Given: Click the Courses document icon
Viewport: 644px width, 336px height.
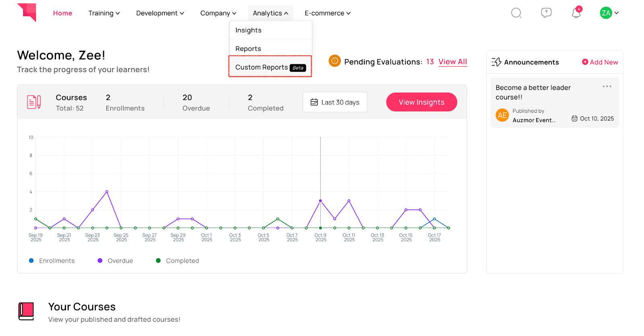Looking at the screenshot, I should (x=34, y=102).
